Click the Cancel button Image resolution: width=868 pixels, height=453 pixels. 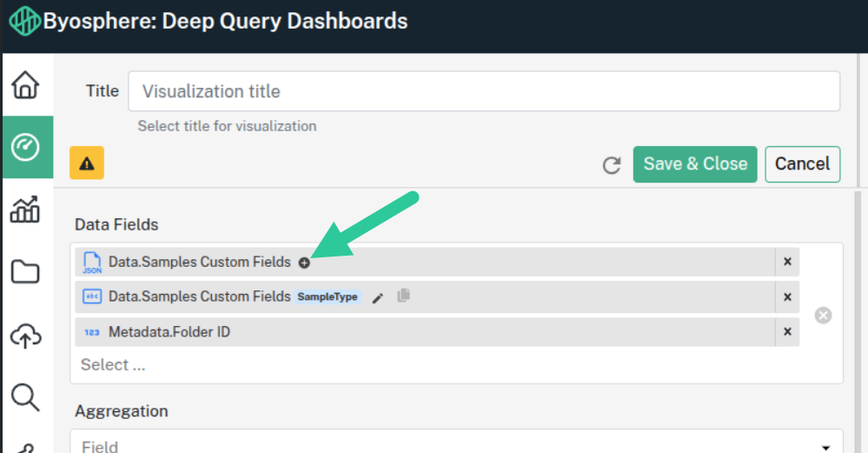[803, 164]
